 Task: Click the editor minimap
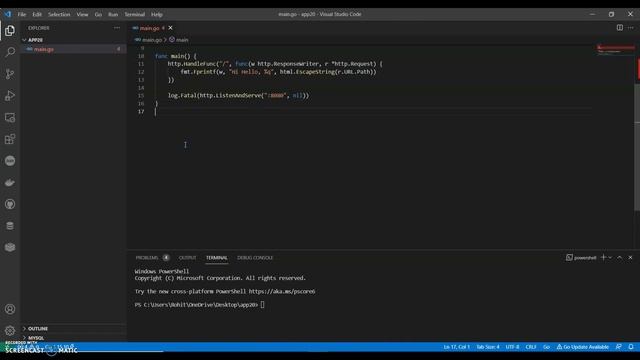pyautogui.click(x=616, y=50)
